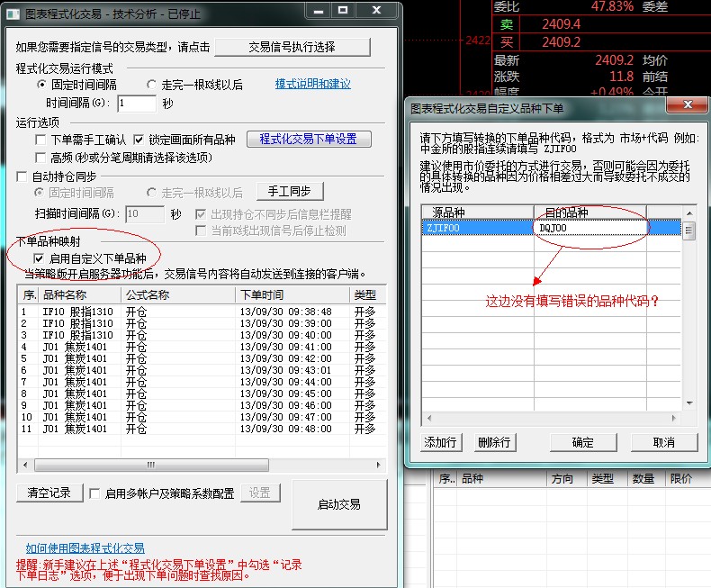Select 走完一根K线以后 run mode radio
711x588 pixels.
[152, 85]
